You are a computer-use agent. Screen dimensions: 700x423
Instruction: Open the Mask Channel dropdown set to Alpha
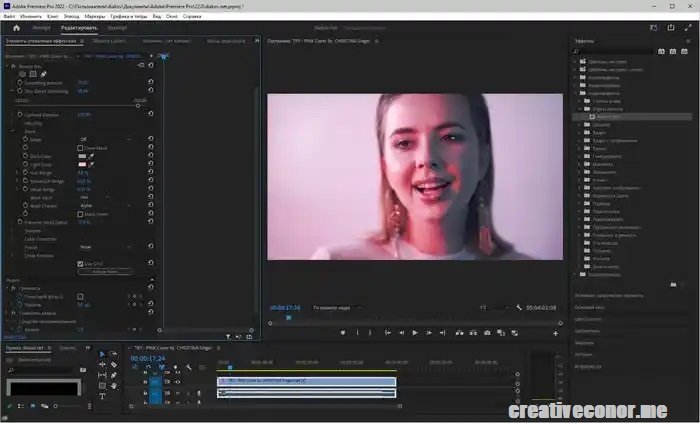(x=105, y=206)
